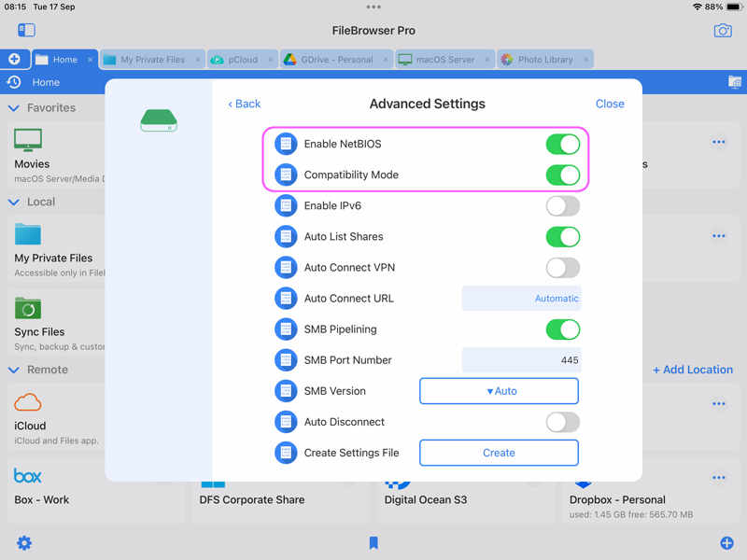The image size is (747, 560).
Task: Edit the Auto Connect URL field
Action: [522, 299]
